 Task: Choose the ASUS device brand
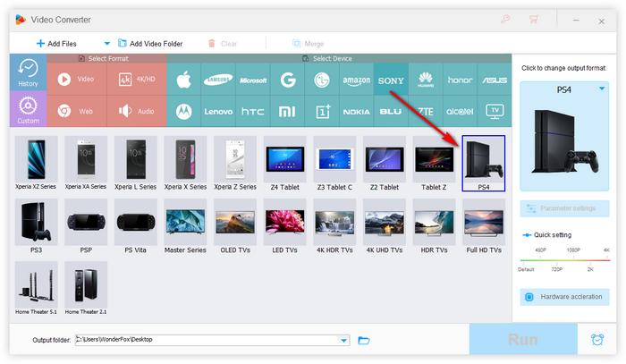click(x=495, y=80)
